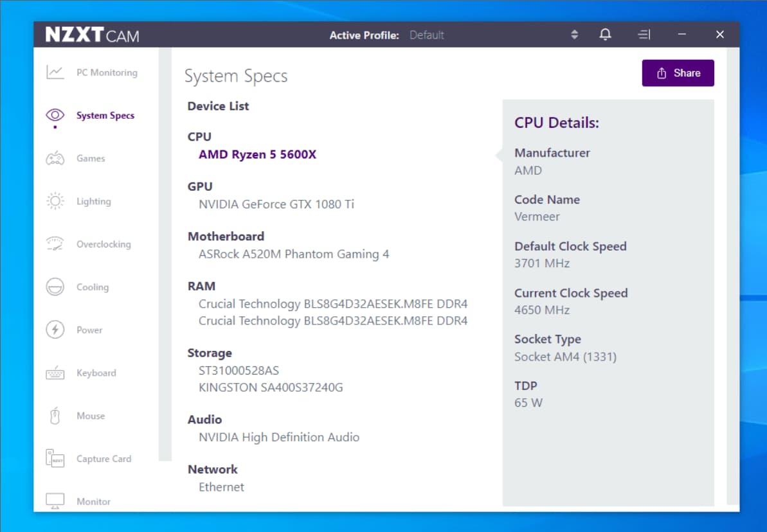The width and height of the screenshot is (767, 532).
Task: Select the first Crucial Technology RAM entry
Action: pos(332,304)
